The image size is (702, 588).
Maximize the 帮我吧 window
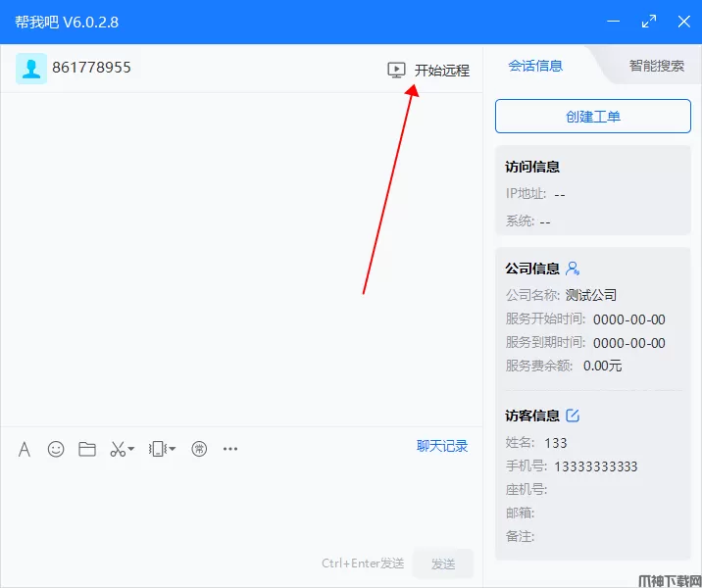tap(648, 22)
